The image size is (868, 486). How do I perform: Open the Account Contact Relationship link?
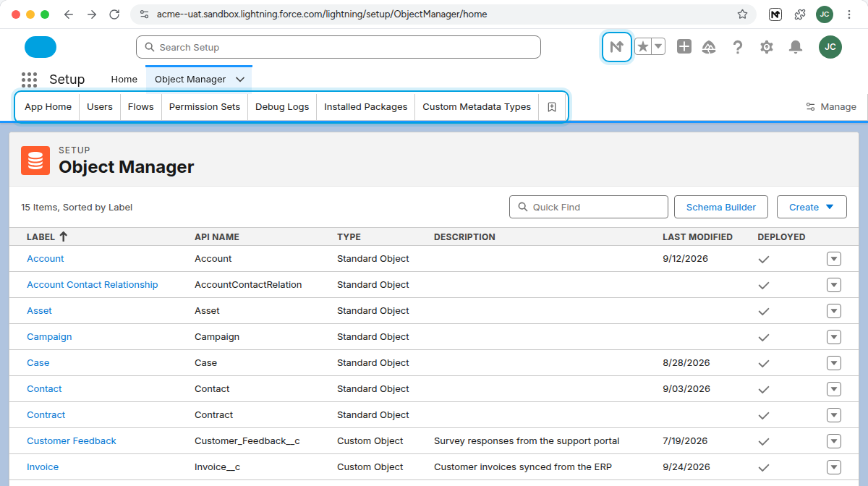click(93, 285)
